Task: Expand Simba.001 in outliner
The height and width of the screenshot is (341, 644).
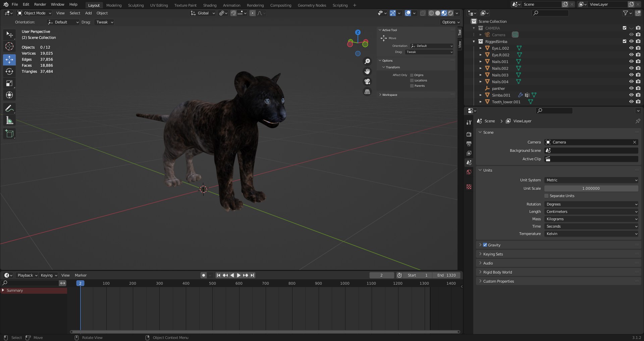Action: (x=480, y=95)
